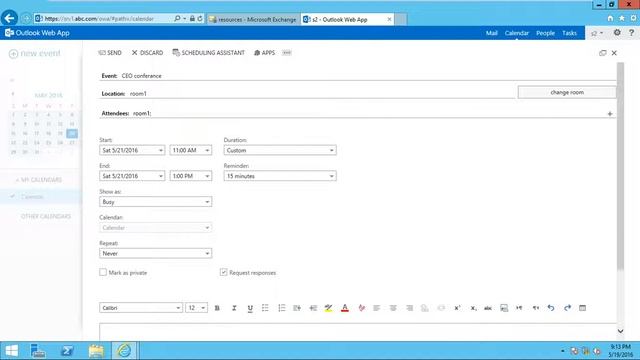Click the message body text area

358,331
